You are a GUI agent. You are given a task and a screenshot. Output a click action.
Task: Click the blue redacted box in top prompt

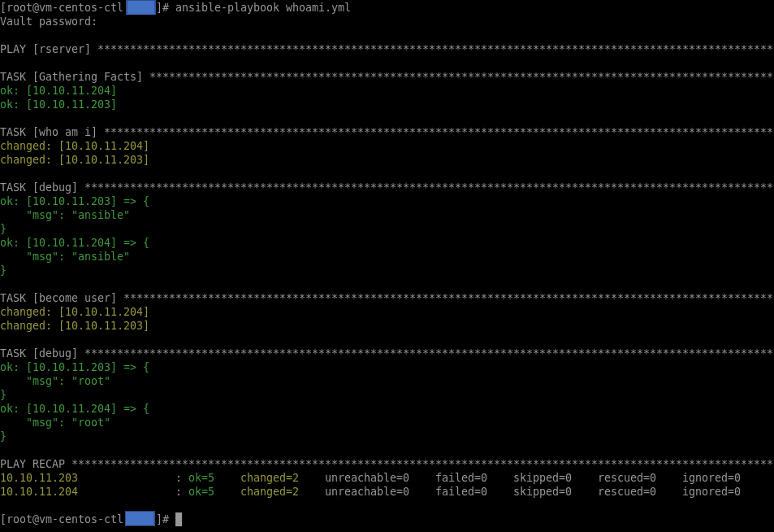[x=141, y=7]
